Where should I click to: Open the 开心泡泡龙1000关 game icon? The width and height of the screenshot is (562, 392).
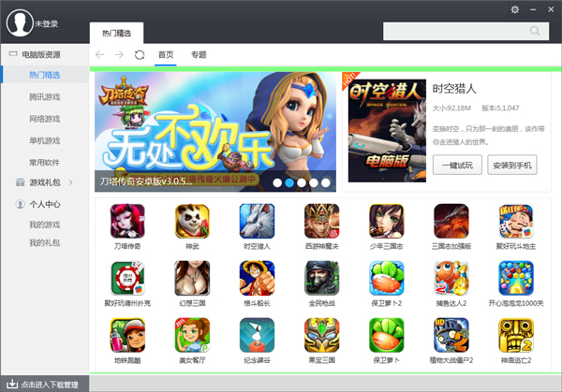click(x=516, y=278)
